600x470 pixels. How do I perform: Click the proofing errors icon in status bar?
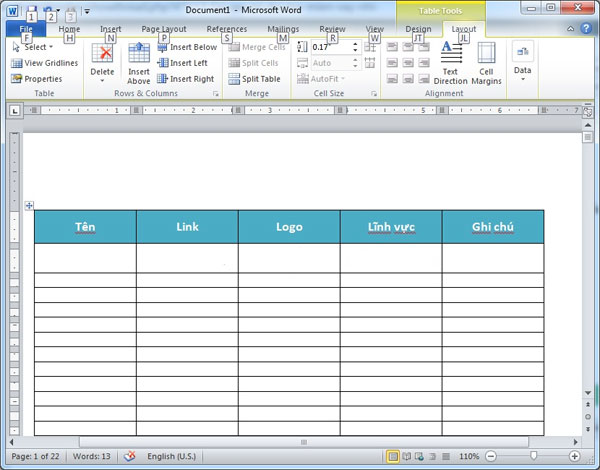pos(129,456)
